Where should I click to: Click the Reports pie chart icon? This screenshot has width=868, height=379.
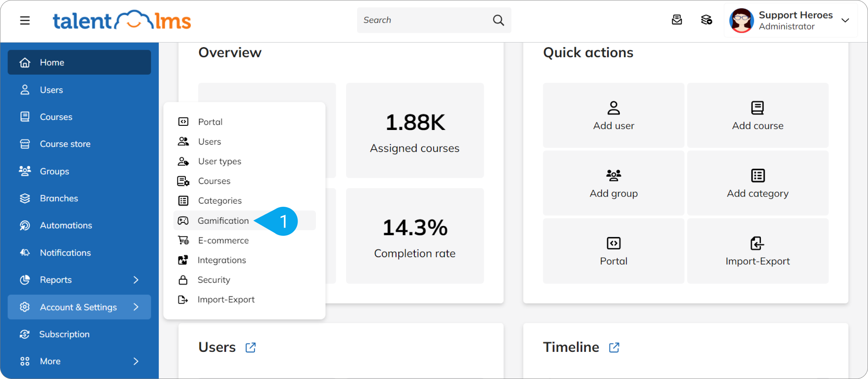coord(25,280)
